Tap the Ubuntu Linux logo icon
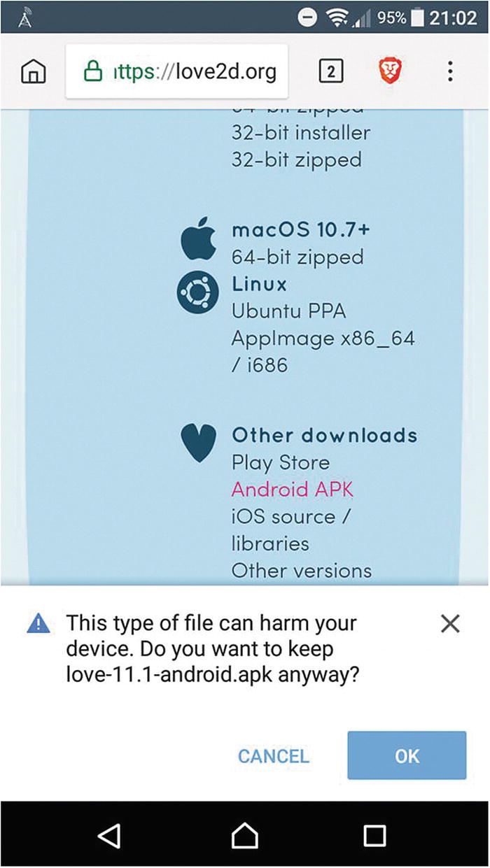 click(195, 293)
